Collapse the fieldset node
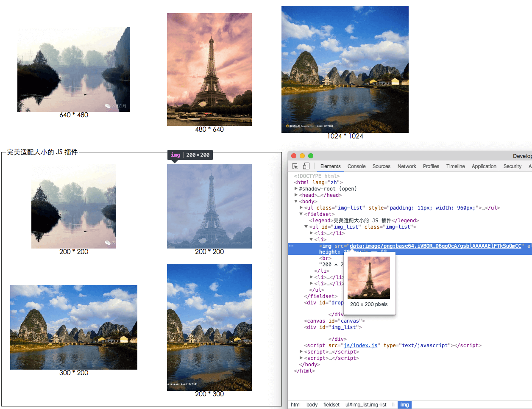Image resolution: width=532 pixels, height=409 pixels. [x=301, y=214]
